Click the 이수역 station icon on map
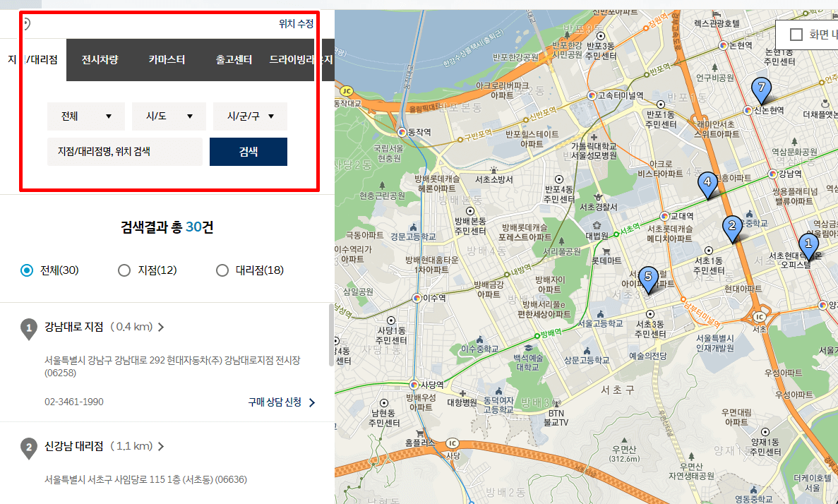Screen dimensions: 838x504 (417, 298)
